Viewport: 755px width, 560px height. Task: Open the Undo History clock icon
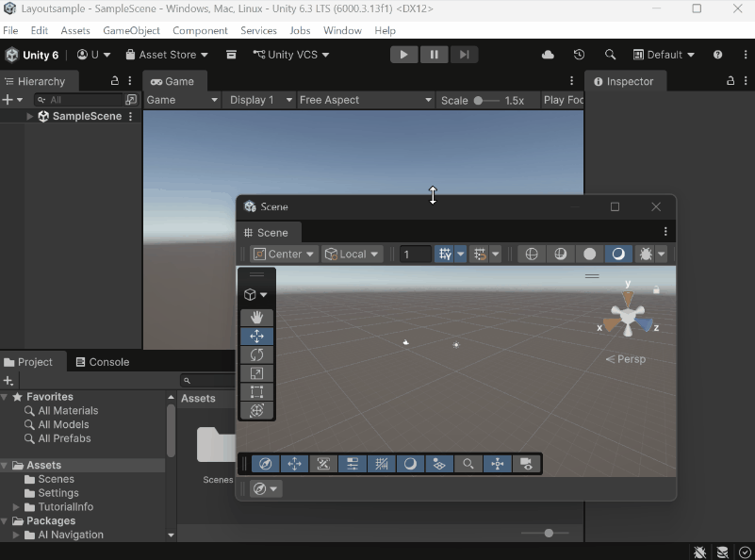pyautogui.click(x=579, y=55)
